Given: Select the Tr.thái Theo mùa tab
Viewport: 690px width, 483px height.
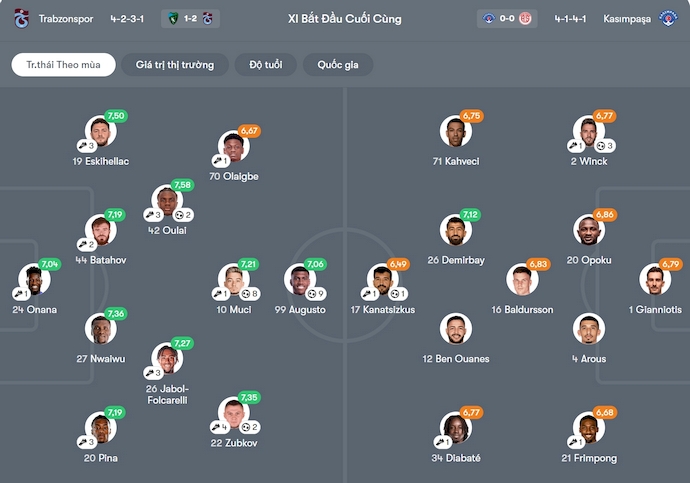Looking at the screenshot, I should (64, 65).
